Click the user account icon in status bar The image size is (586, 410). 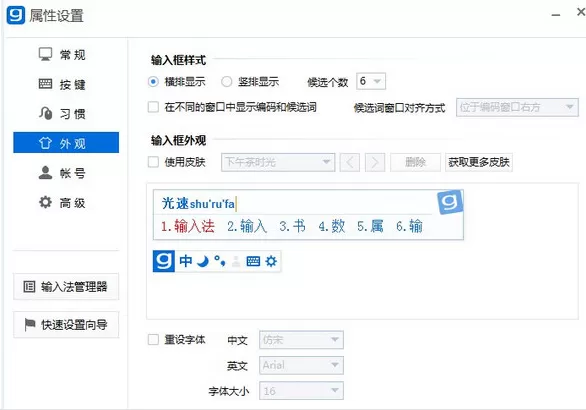(x=236, y=261)
